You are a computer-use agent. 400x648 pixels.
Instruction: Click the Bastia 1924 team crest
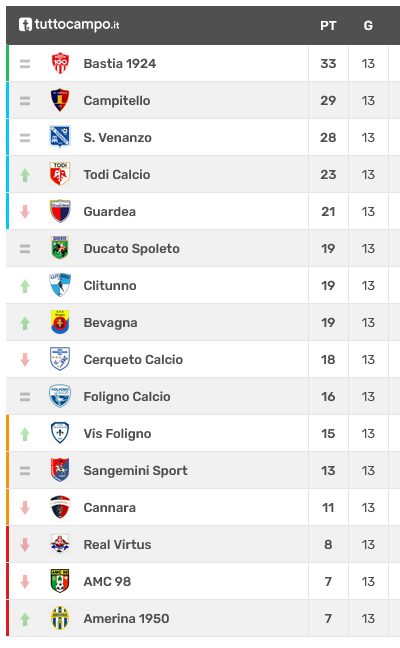coord(60,63)
